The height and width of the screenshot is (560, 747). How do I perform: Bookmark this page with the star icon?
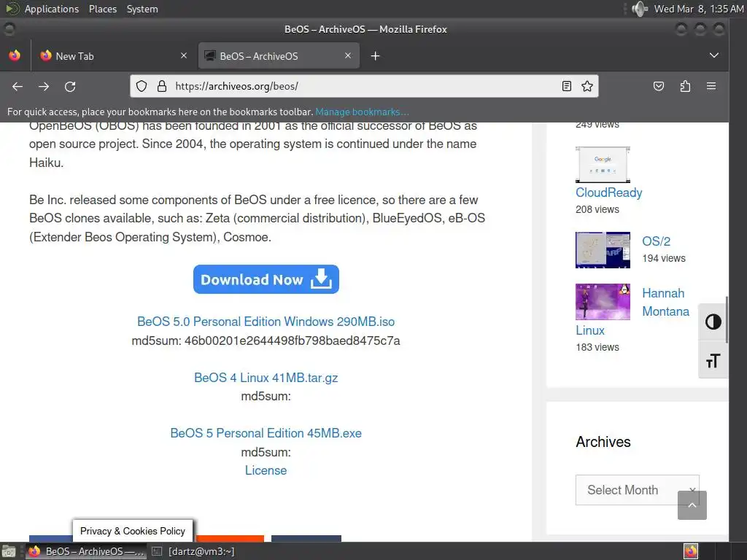point(587,86)
